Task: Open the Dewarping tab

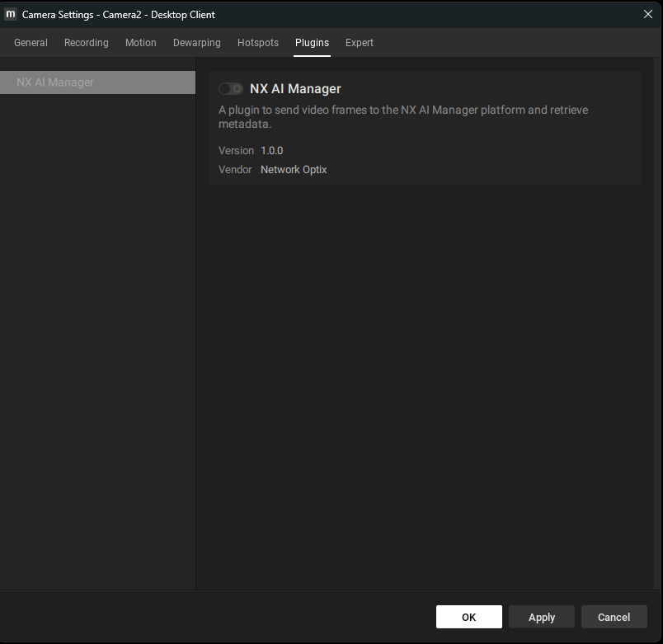Action: click(x=196, y=43)
